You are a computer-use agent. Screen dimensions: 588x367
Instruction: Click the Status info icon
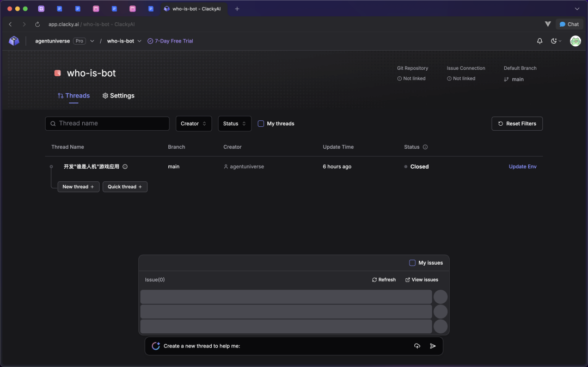point(425,147)
